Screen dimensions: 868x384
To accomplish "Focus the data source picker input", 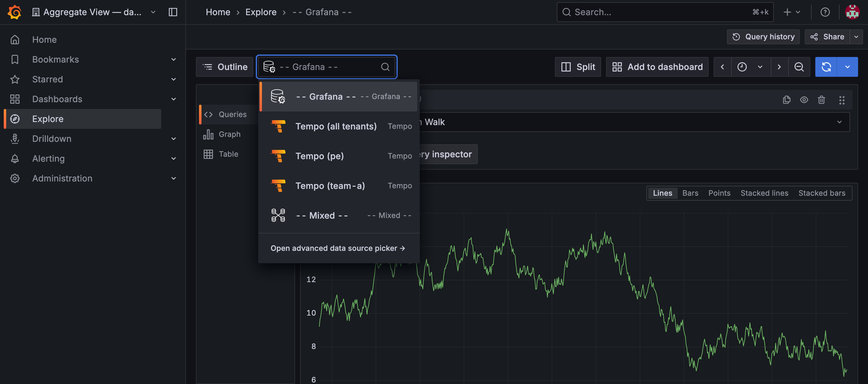I will pos(327,67).
